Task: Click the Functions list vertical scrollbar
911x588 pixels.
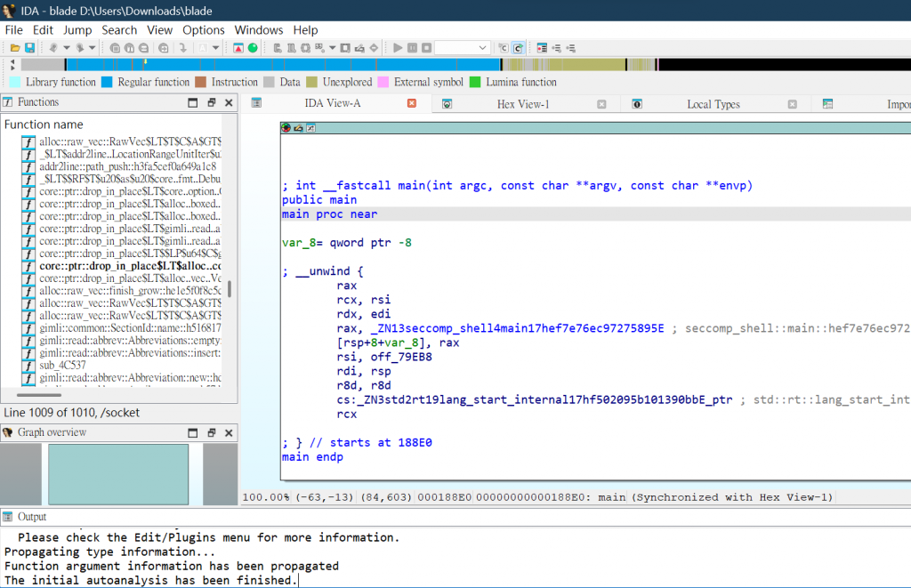Action: pyautogui.click(x=230, y=289)
